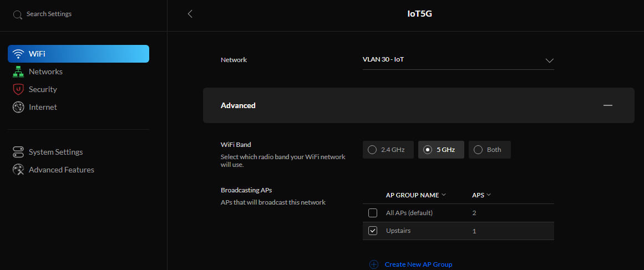644x270 pixels.
Task: Click the Internet globe icon
Action: pos(18,107)
